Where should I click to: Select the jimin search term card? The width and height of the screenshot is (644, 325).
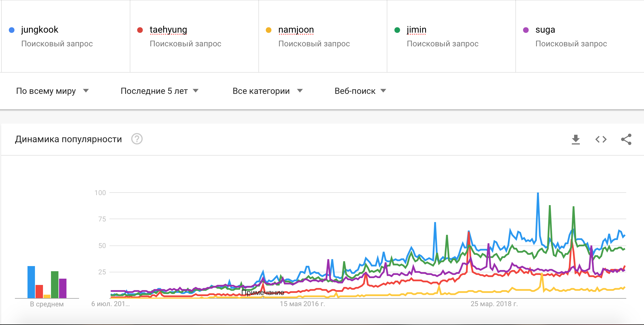(451, 36)
